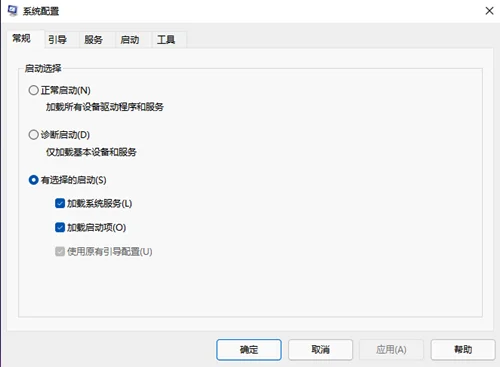Screen dimensions: 500x367
Task: Open help with the 帮助 button
Action: coord(463,350)
